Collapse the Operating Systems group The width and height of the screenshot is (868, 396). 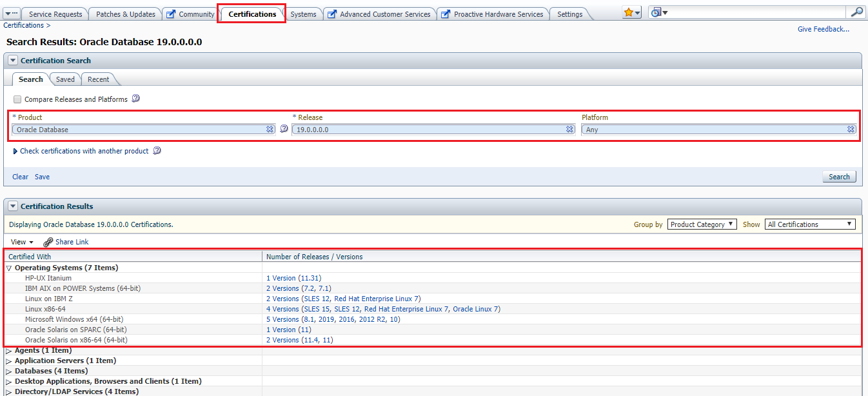9,268
